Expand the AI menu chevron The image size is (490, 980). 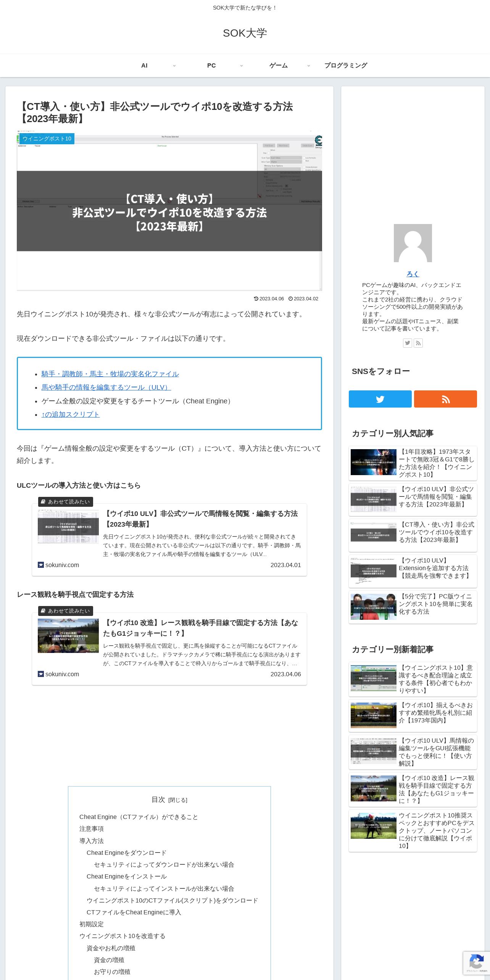pos(174,66)
